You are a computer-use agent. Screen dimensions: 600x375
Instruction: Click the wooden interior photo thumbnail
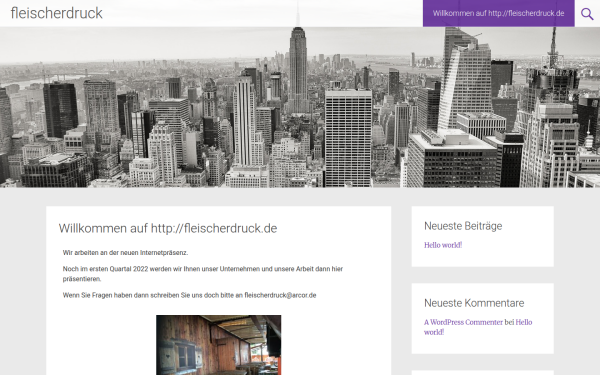(218, 345)
